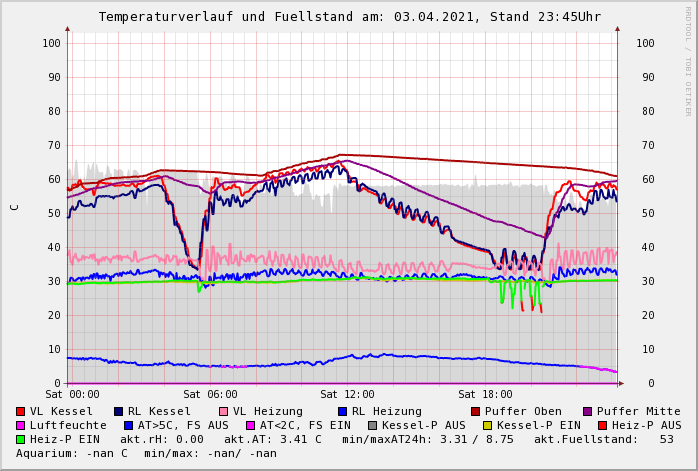Select the AT>5C, FS AUS legend swatch
Screen dimensions: 698x471
[x=129, y=426]
